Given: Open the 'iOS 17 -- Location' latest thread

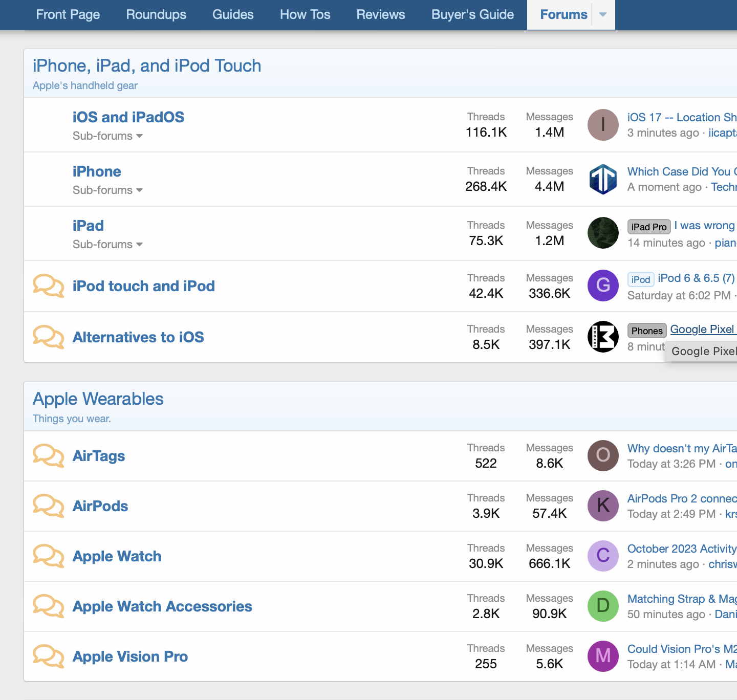Looking at the screenshot, I should [682, 117].
